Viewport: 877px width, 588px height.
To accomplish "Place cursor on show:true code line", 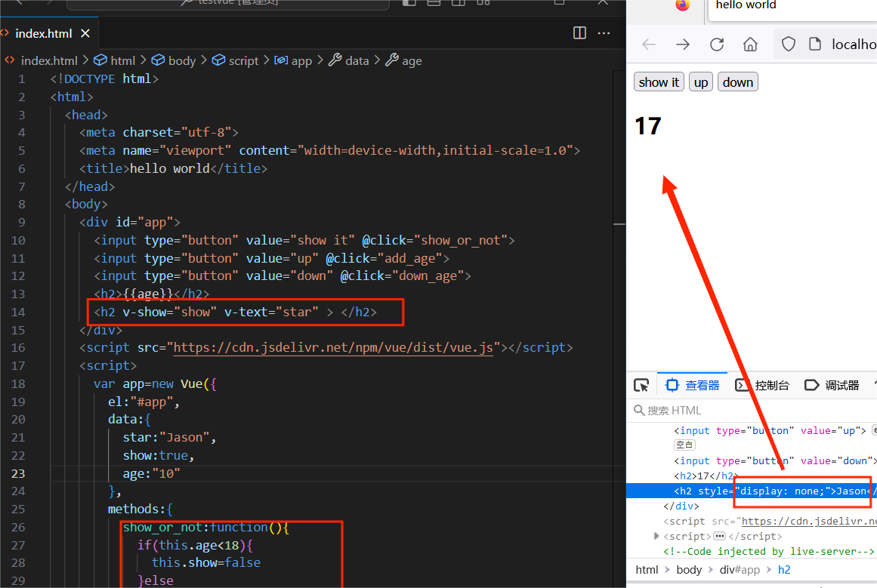I will 159,456.
